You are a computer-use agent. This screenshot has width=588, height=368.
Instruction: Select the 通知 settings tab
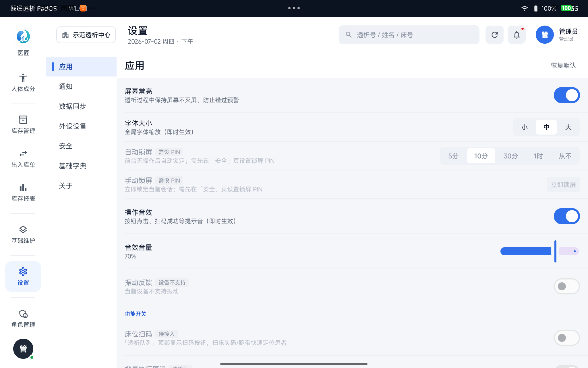click(81, 87)
